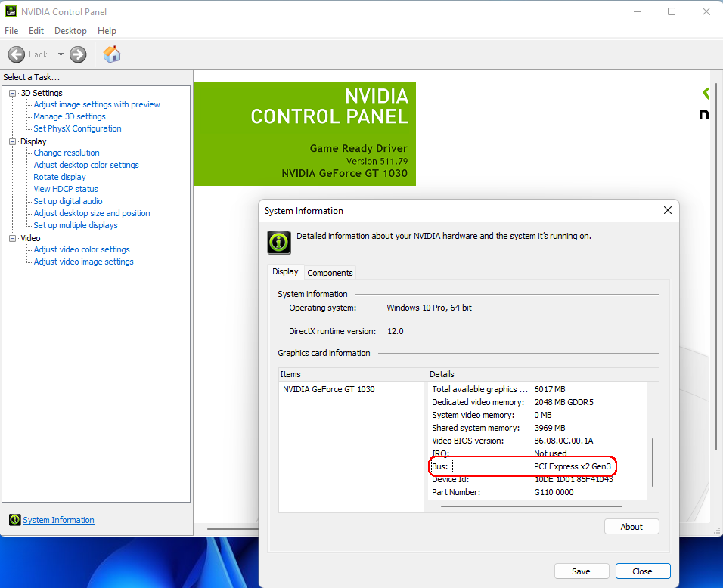Switch to the Display tab
The height and width of the screenshot is (588, 723).
[x=285, y=272]
